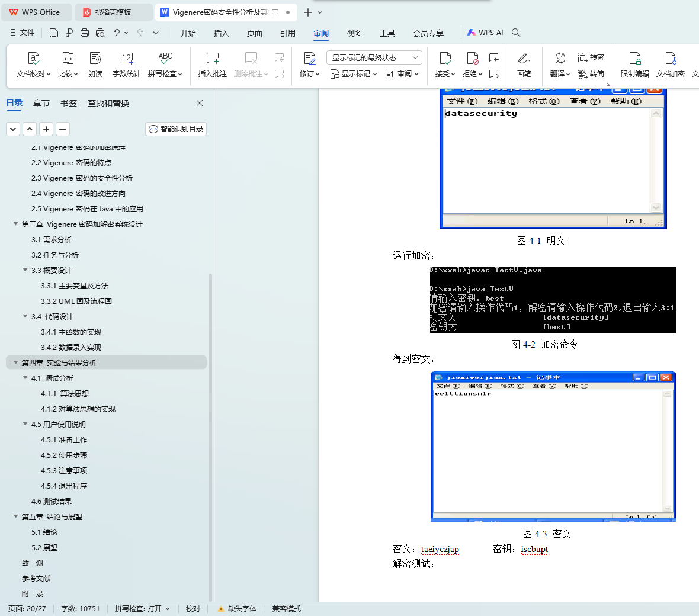Select the 画笔 pen tool
This screenshot has height=616, width=699.
point(524,65)
